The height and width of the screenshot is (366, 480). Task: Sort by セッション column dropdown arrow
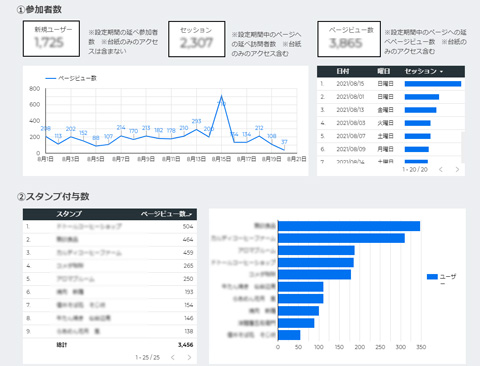coord(442,72)
